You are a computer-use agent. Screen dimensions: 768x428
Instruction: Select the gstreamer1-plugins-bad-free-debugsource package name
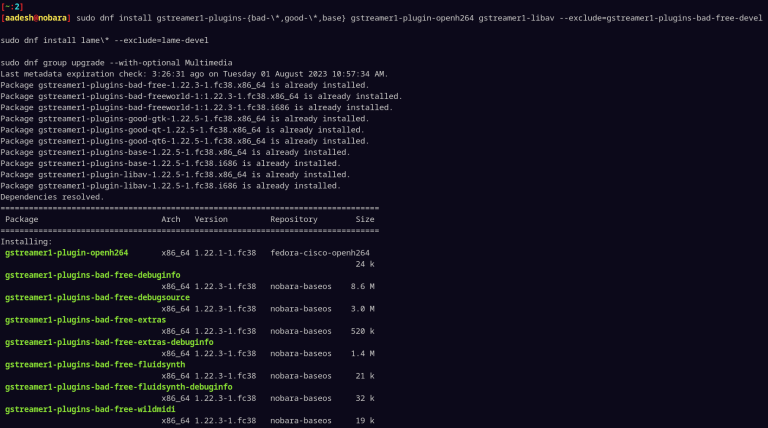tap(98, 297)
